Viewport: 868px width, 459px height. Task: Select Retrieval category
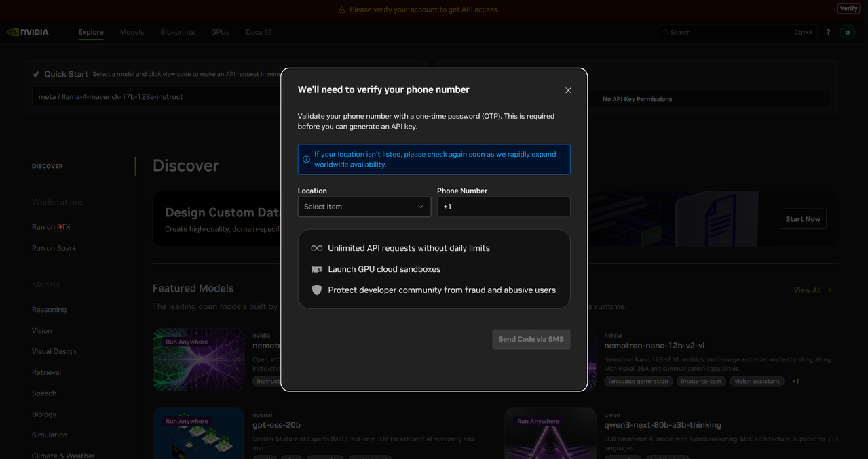tap(46, 372)
